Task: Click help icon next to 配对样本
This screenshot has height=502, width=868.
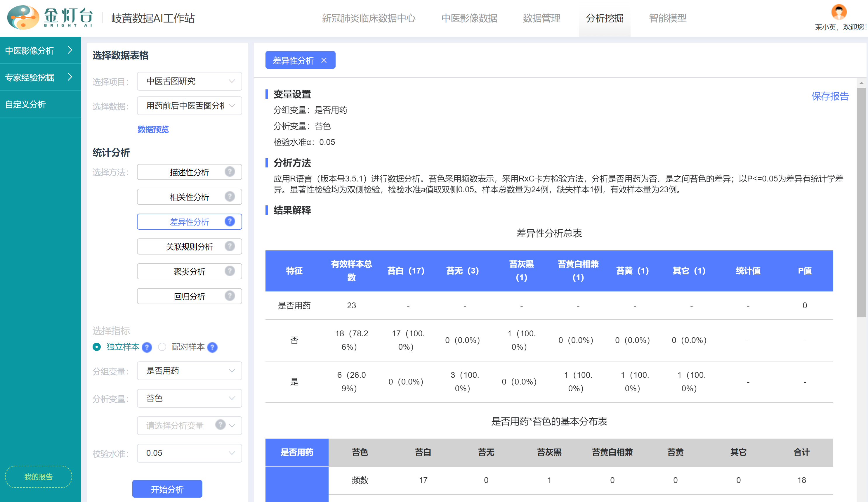Action: [x=213, y=347]
